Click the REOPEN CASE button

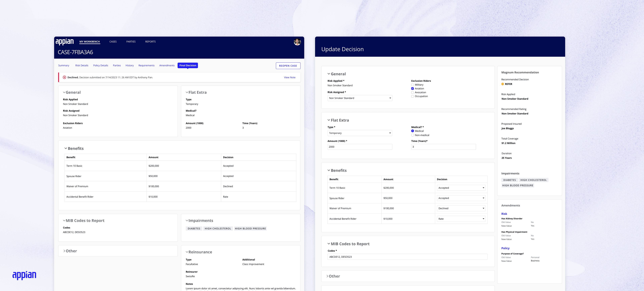point(288,66)
